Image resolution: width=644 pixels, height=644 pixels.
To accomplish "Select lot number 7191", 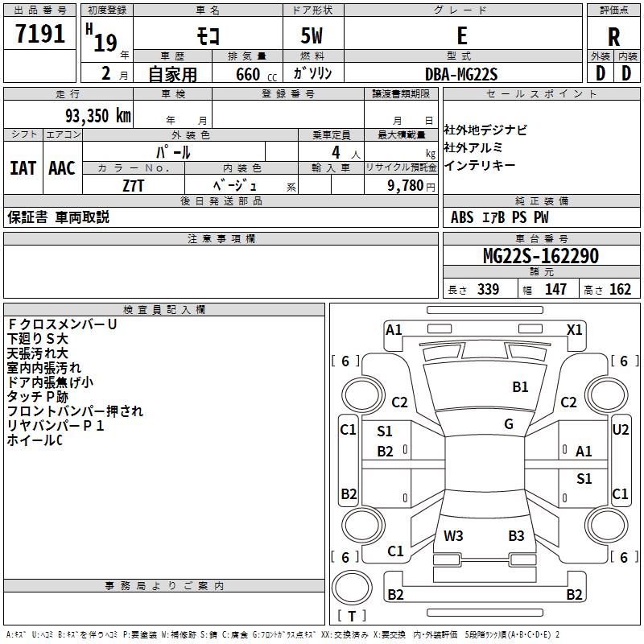I will (x=40, y=33).
